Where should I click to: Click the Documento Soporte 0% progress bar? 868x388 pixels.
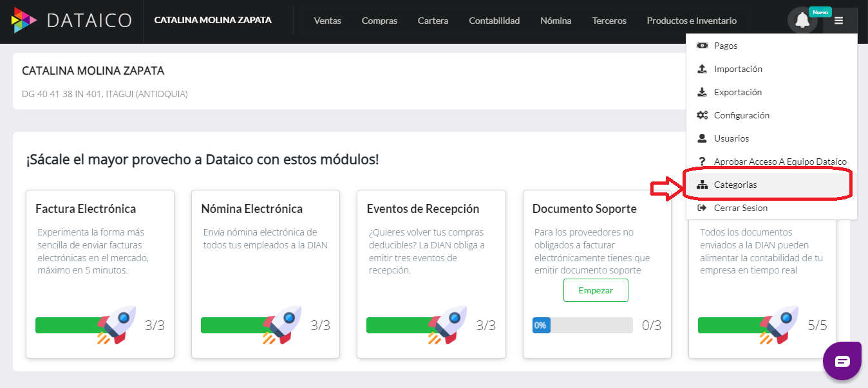(583, 325)
